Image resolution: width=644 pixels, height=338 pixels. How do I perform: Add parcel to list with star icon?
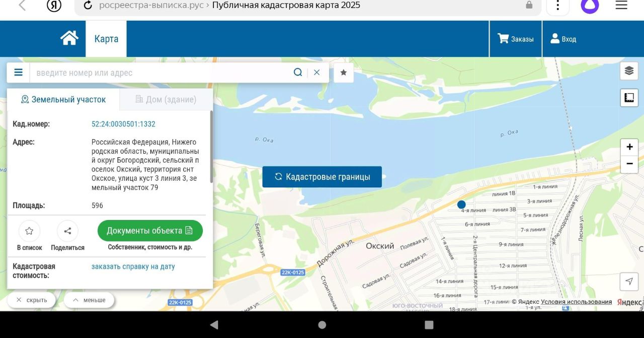coord(29,231)
